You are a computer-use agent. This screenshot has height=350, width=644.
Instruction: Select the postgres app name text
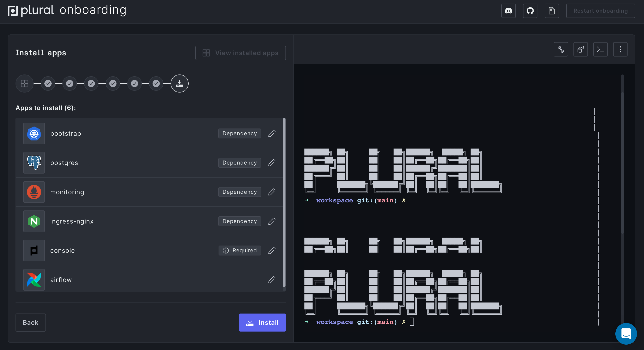[x=64, y=163]
